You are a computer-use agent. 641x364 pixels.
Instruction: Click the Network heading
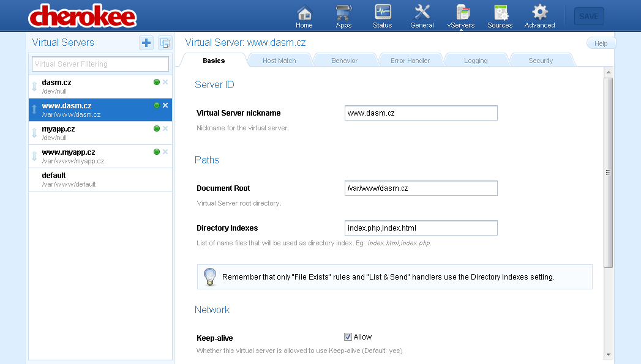[212, 310]
